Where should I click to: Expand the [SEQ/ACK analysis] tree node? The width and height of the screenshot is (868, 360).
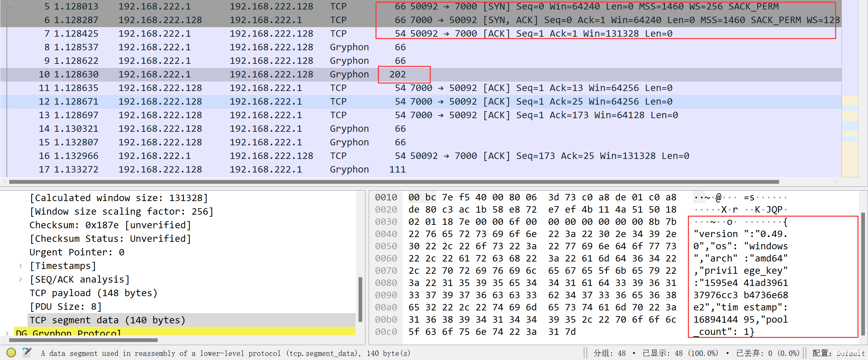tap(21, 280)
